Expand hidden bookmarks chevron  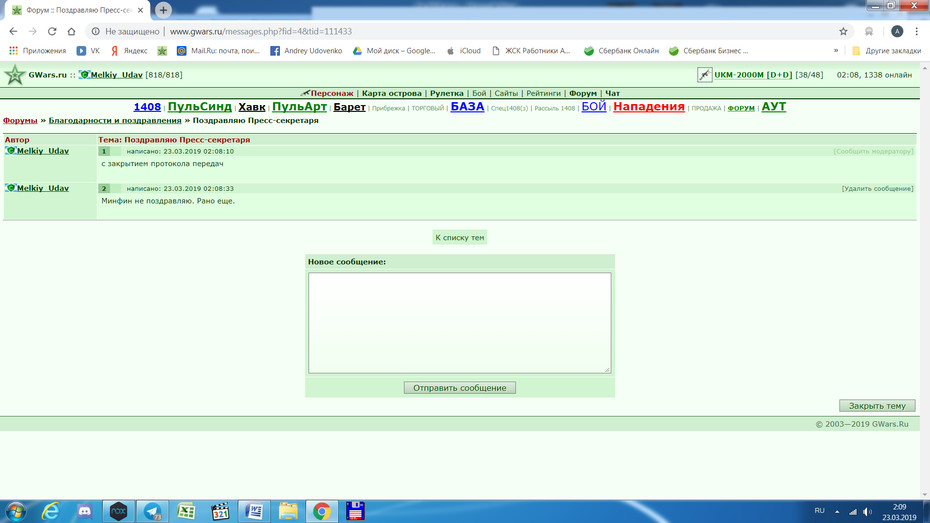tap(836, 51)
